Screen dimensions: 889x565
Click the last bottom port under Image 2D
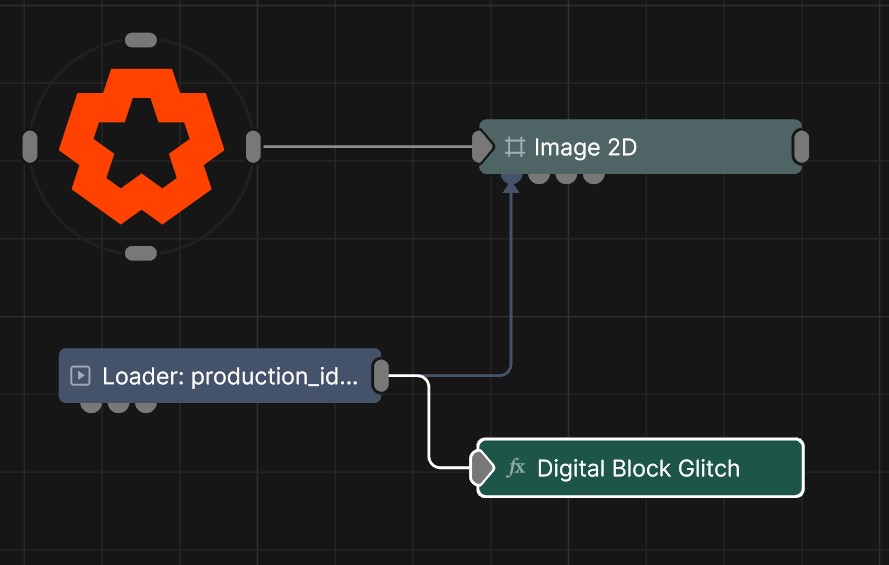tap(594, 178)
